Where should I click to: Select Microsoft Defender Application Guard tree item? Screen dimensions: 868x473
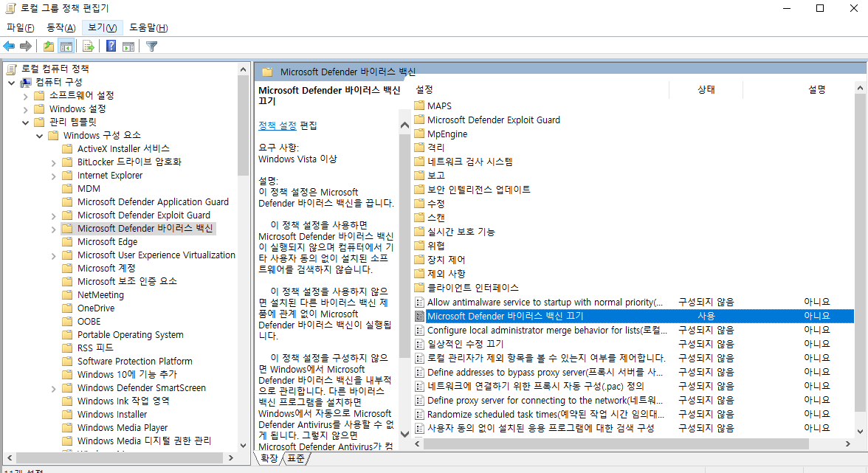153,202
